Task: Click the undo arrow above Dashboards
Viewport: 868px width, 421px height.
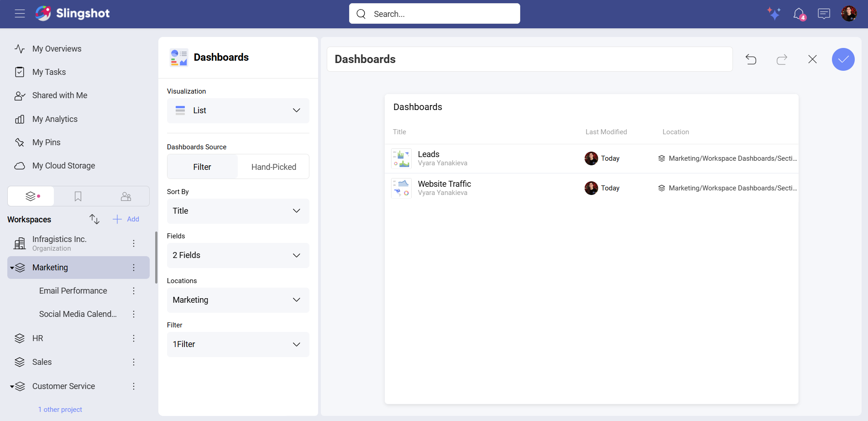Action: click(751, 59)
